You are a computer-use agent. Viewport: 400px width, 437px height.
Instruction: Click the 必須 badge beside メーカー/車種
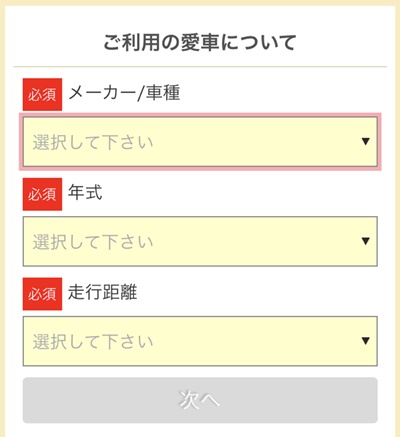[x=42, y=94]
